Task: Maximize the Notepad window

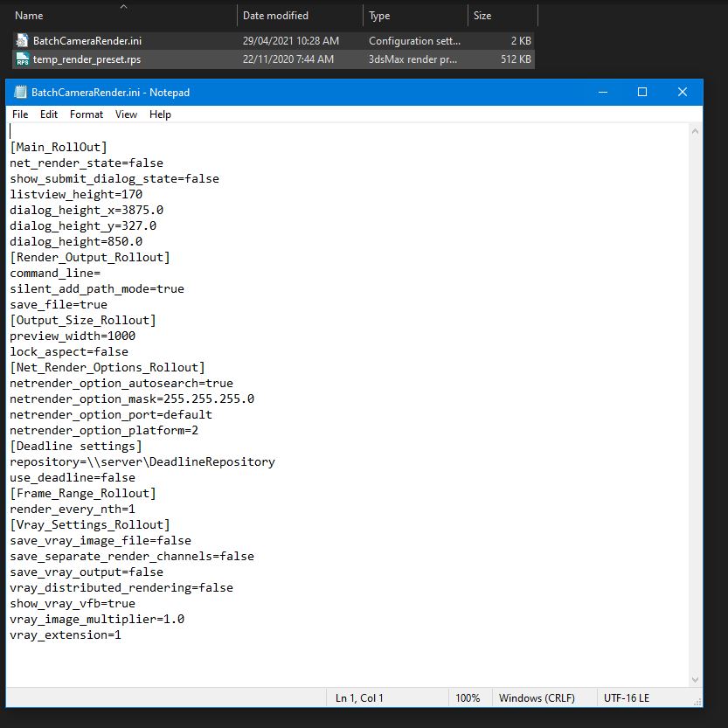Action: (642, 92)
